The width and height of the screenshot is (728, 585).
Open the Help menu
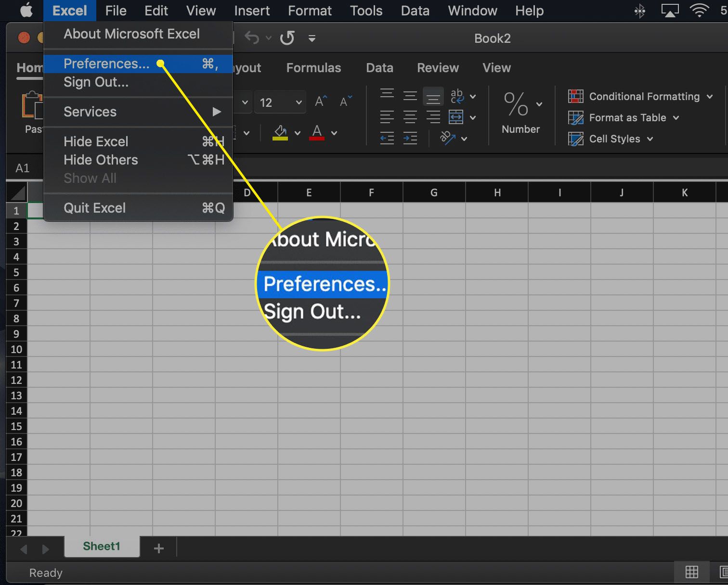tap(529, 11)
